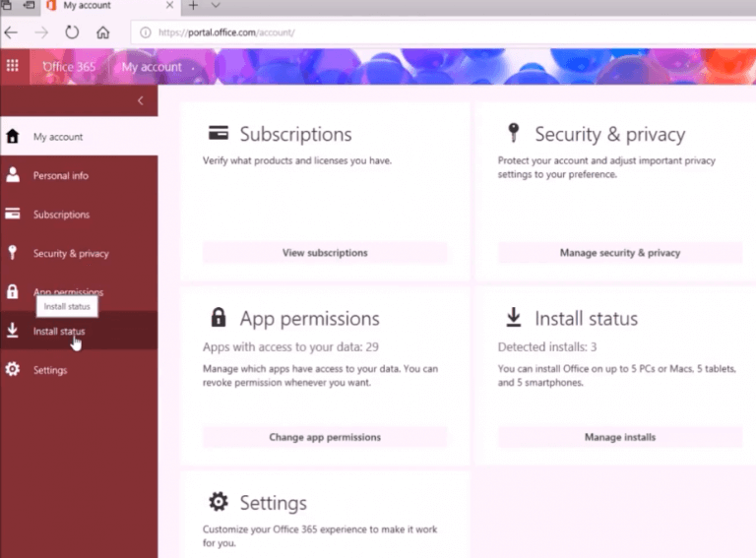Screen dimensions: 756x558
Task: Click the Install status download card icon
Action: (514, 317)
